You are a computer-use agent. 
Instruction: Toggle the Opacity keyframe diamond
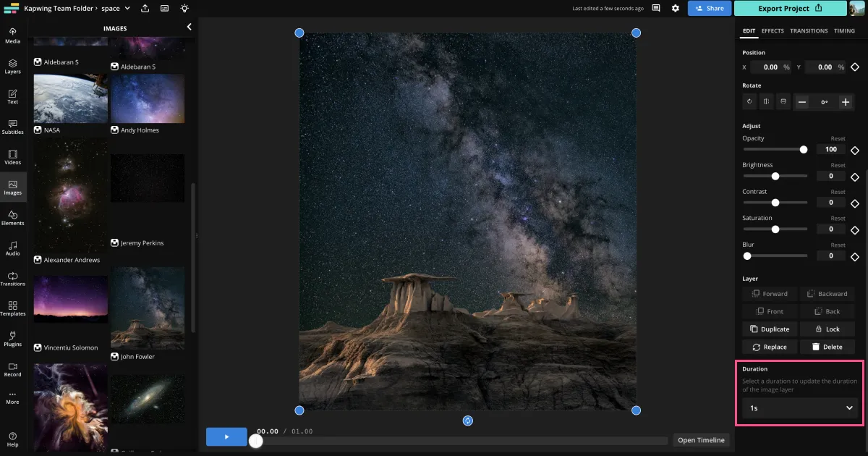coord(855,150)
